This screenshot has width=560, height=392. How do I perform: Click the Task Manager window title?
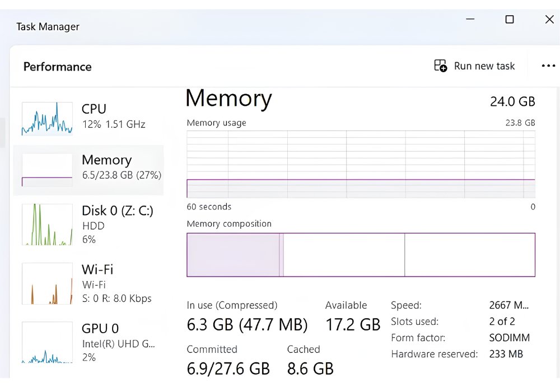[48, 27]
